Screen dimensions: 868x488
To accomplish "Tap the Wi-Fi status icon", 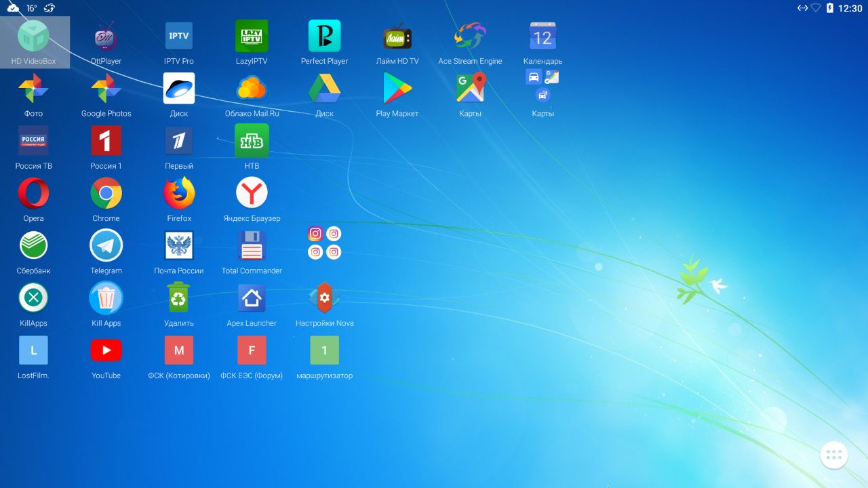I will tap(816, 8).
